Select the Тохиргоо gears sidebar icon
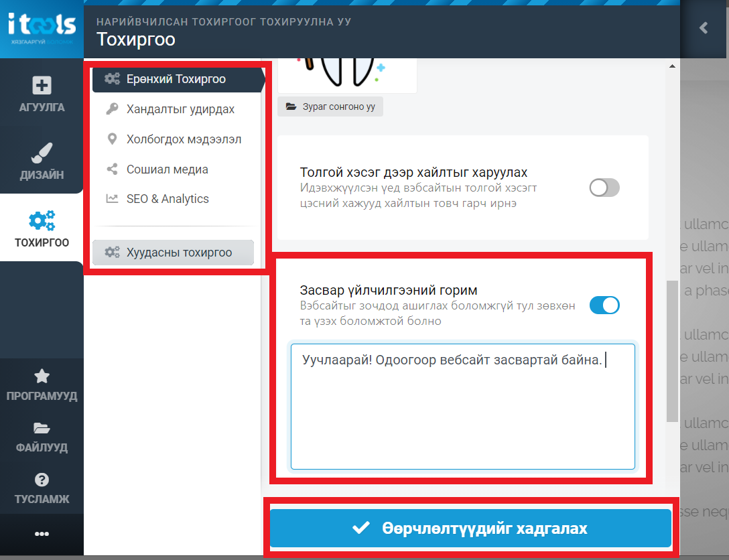729x560 pixels. click(42, 228)
